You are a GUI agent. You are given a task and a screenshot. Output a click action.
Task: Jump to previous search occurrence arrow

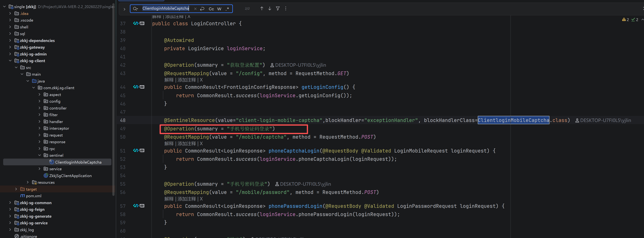[261, 8]
